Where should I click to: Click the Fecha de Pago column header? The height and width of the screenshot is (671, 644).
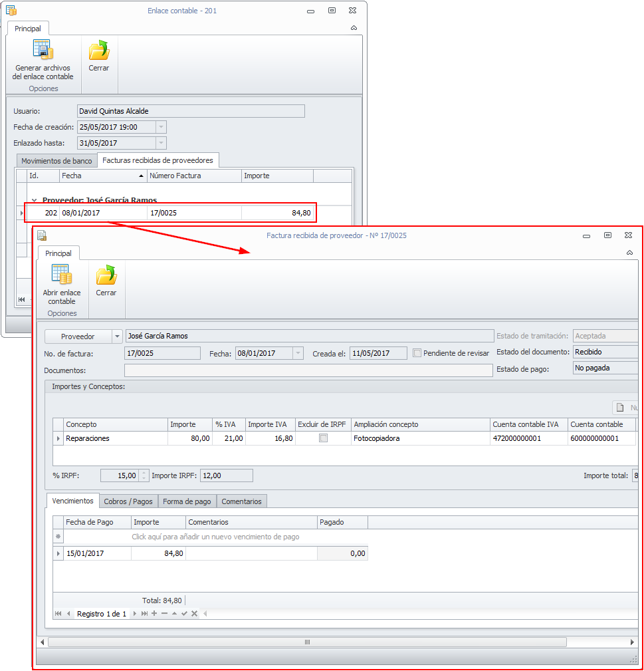coord(98,522)
